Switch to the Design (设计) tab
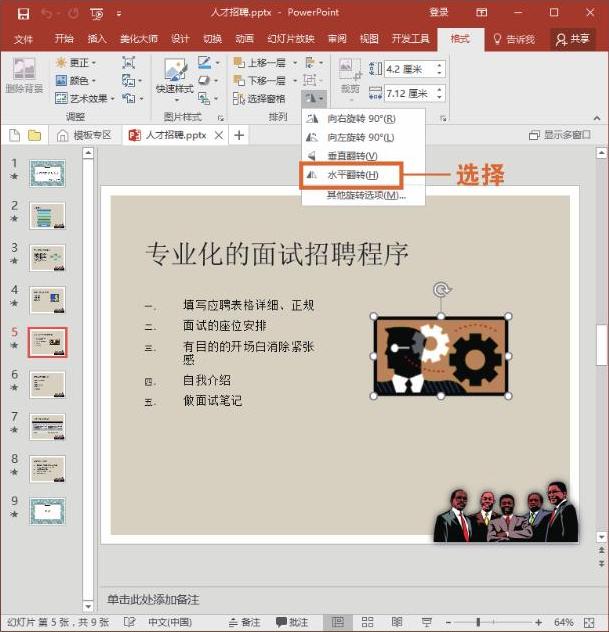Viewport: 609px width, 632px height. pyautogui.click(x=180, y=39)
